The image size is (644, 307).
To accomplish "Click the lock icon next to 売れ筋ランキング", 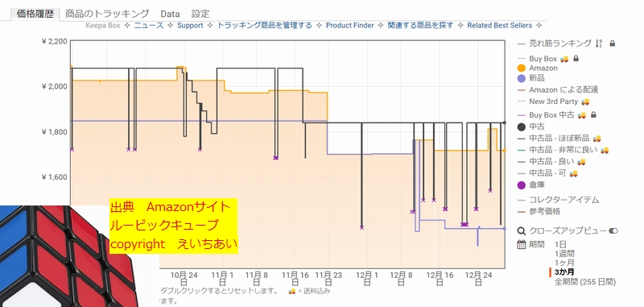I will tap(612, 44).
